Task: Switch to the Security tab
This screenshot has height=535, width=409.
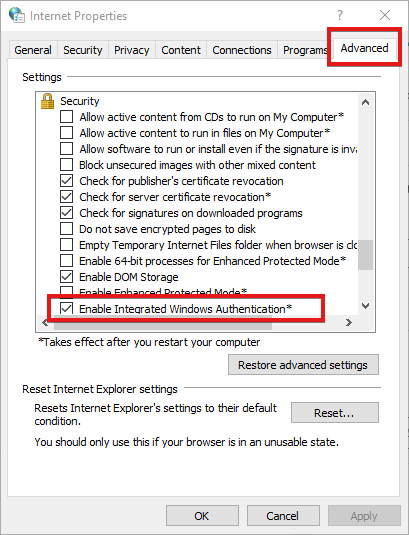Action: pyautogui.click(x=83, y=50)
